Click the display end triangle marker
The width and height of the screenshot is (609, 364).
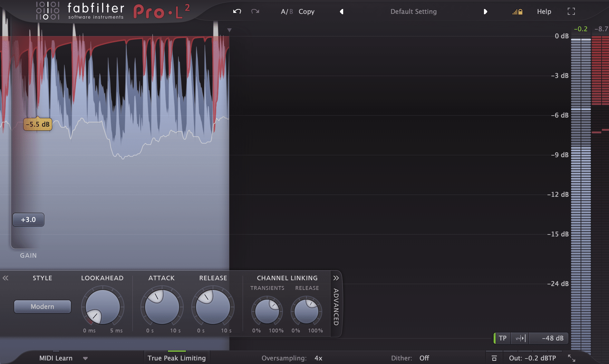(x=229, y=30)
